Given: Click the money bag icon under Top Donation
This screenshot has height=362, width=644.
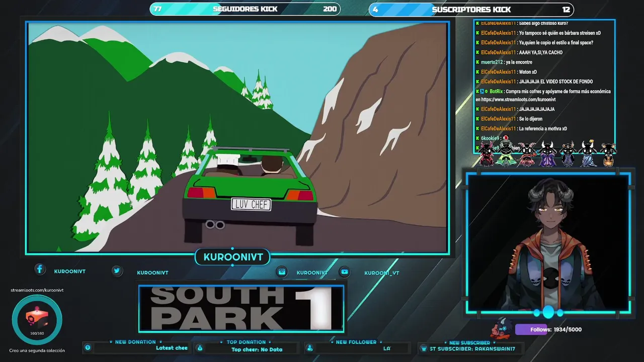Looking at the screenshot, I should click(x=200, y=348).
